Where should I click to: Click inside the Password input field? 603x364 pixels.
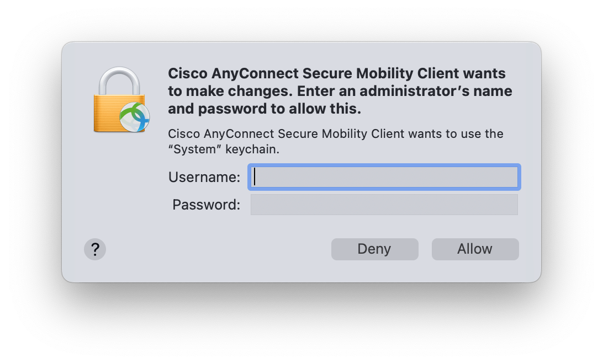coord(384,204)
